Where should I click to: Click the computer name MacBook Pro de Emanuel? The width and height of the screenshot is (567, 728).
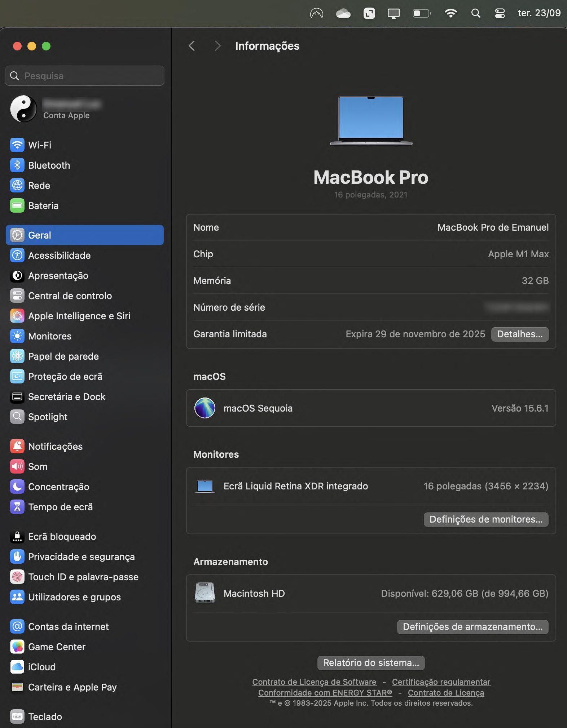[493, 227]
